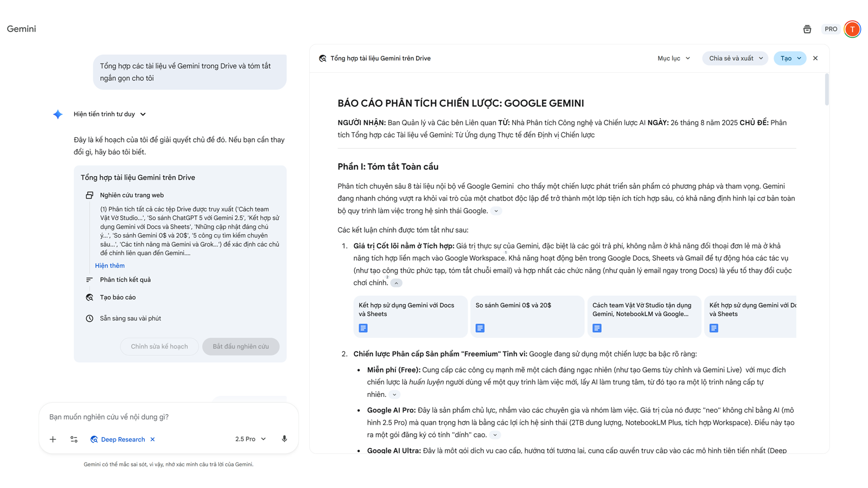This screenshot has width=868, height=488.
Task: Remove the Deep Research chip with its X
Action: tap(152, 439)
